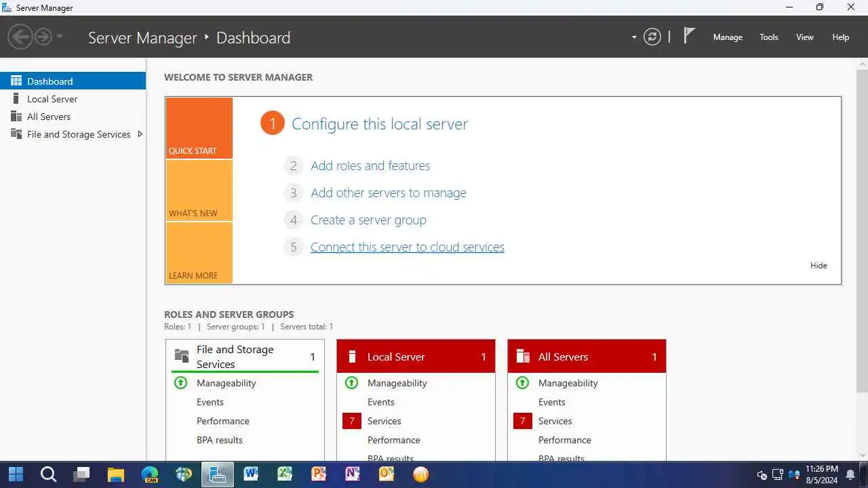
Task: Open Services in All Servers tile
Action: pos(555,421)
